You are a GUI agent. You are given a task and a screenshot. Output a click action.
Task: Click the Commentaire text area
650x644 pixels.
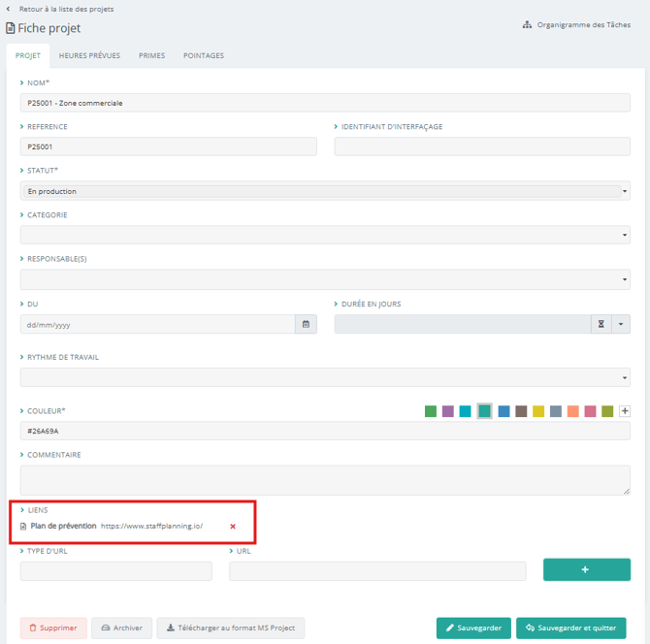click(x=325, y=479)
